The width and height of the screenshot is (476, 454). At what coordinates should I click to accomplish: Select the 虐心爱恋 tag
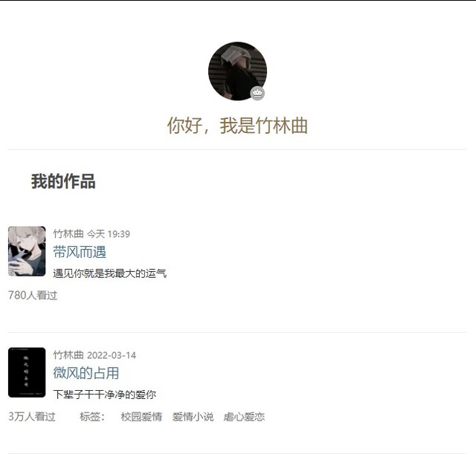click(x=245, y=417)
